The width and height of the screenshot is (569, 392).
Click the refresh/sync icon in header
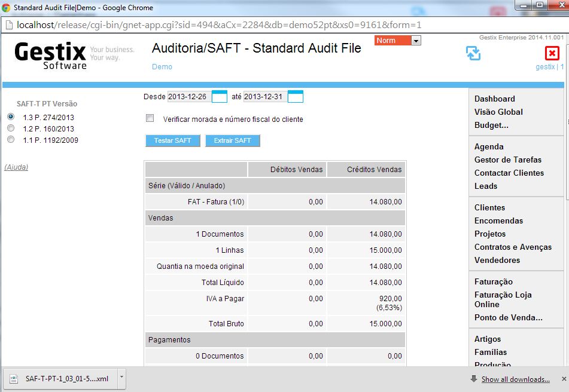point(473,53)
